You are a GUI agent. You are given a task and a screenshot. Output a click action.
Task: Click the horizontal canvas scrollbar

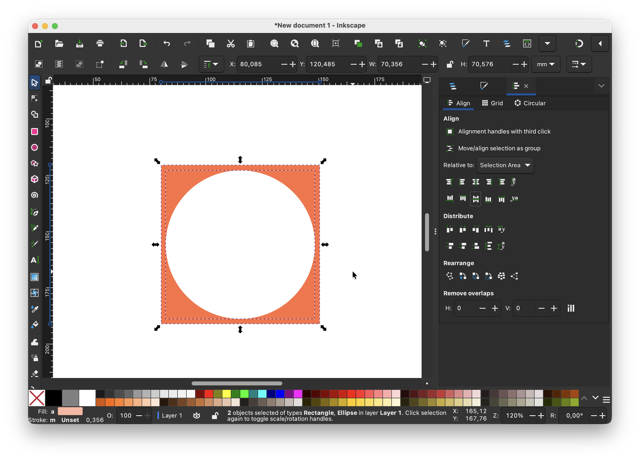tap(237, 383)
